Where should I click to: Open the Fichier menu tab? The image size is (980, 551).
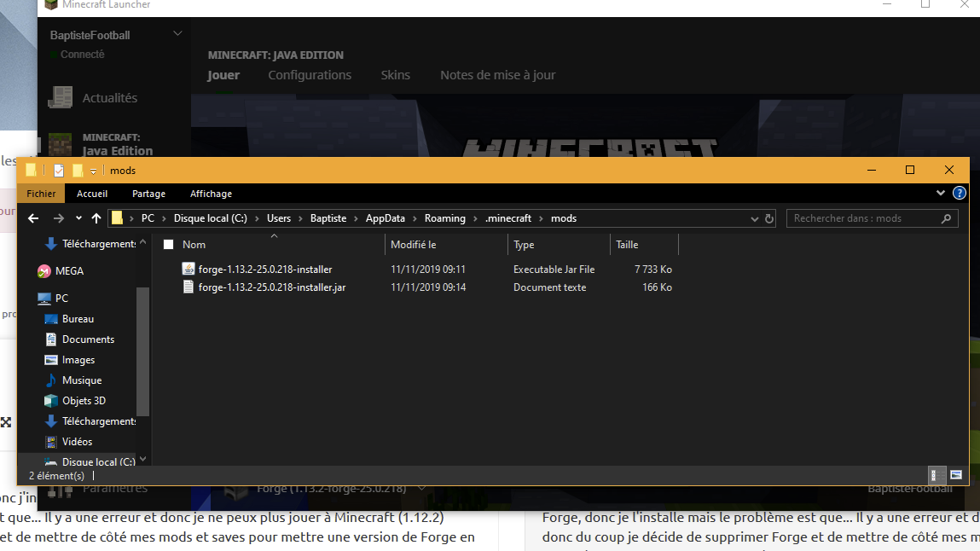coord(41,194)
